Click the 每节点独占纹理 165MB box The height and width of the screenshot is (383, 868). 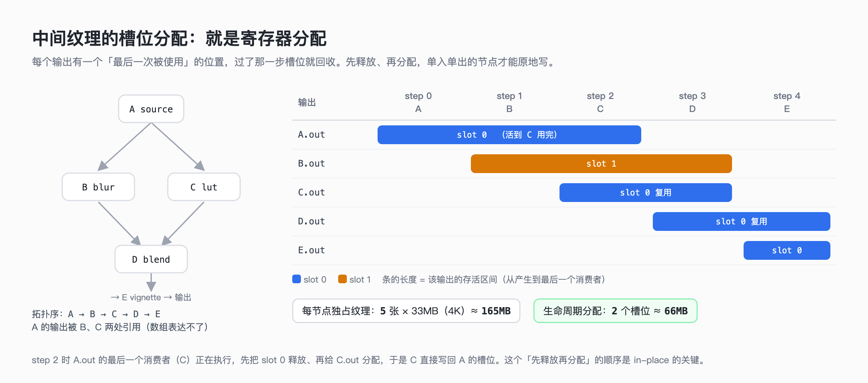(x=406, y=311)
